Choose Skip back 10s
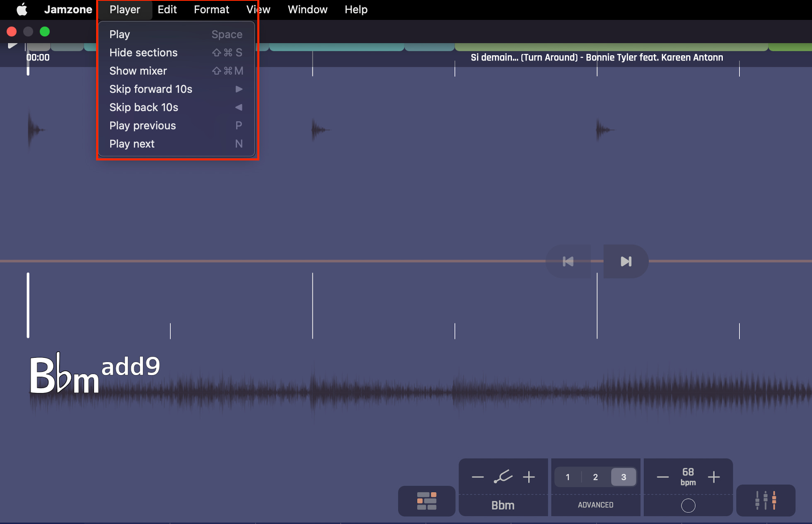The width and height of the screenshot is (812, 524). click(176, 107)
